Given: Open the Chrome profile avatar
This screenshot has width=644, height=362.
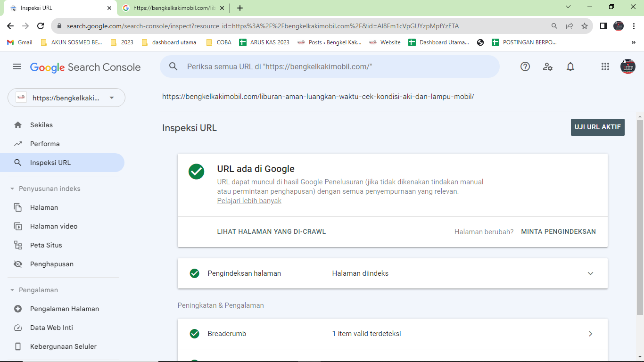Looking at the screenshot, I should [x=619, y=26].
